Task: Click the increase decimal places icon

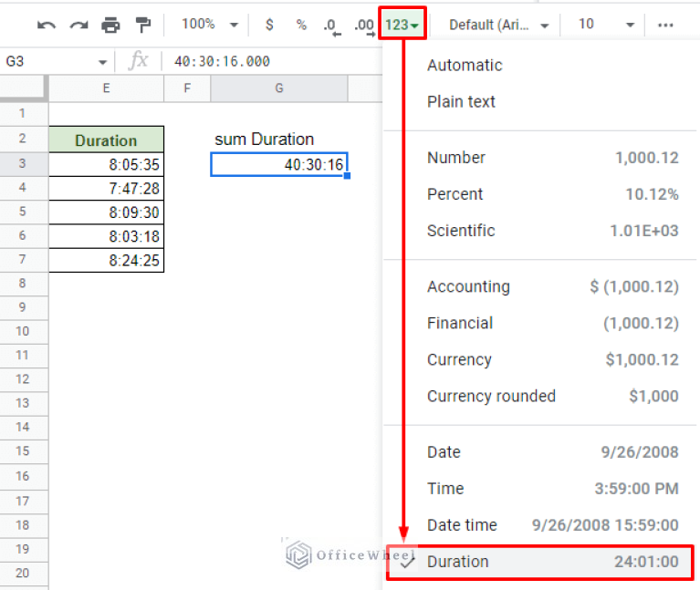Action: pos(362,25)
